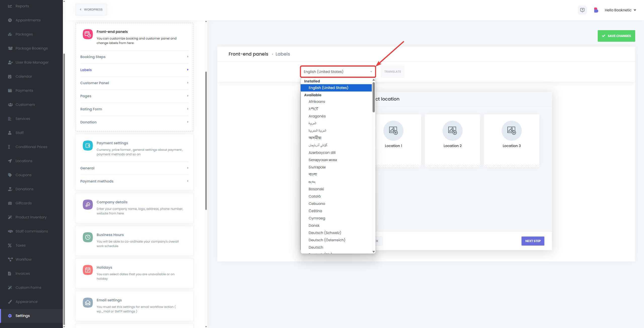Click the language list scrollbar thumb
Image resolution: width=644 pixels, height=328 pixels.
coord(374,97)
